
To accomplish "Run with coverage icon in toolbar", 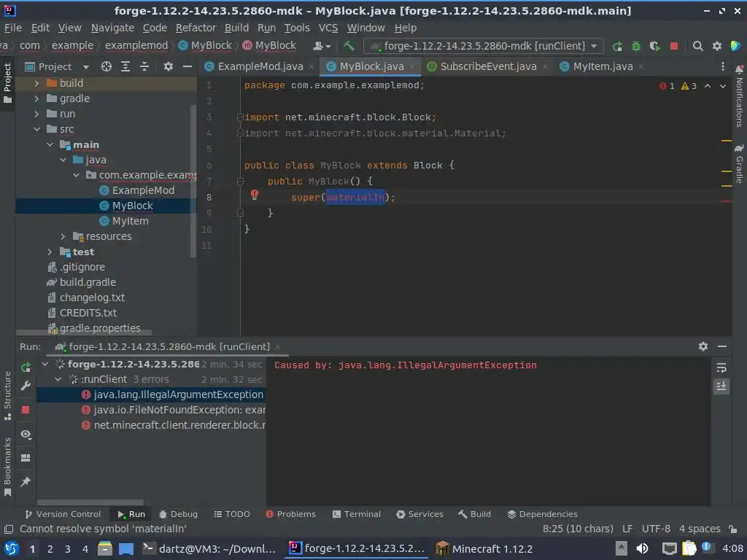I will 654,46.
